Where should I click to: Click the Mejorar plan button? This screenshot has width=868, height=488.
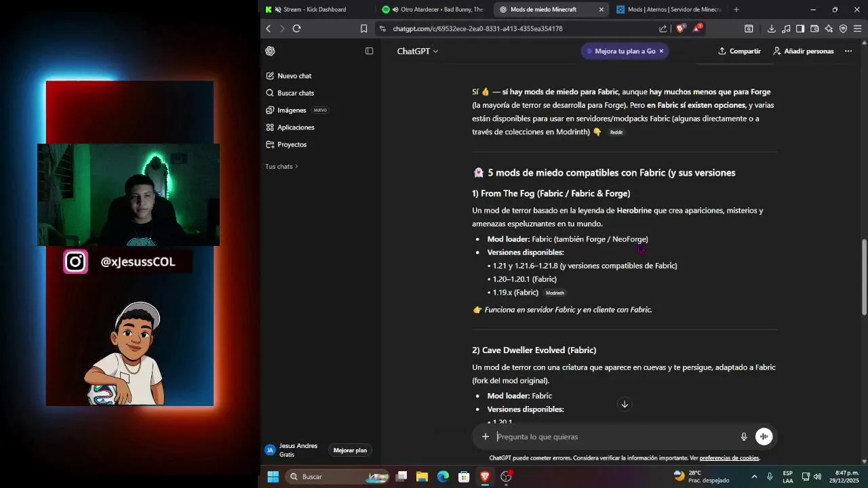(350, 450)
